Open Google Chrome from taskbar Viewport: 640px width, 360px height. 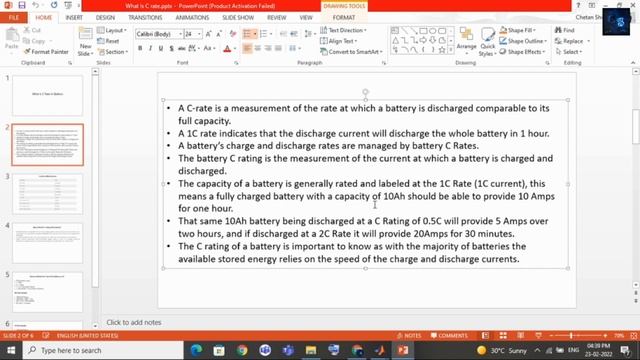click(242, 350)
